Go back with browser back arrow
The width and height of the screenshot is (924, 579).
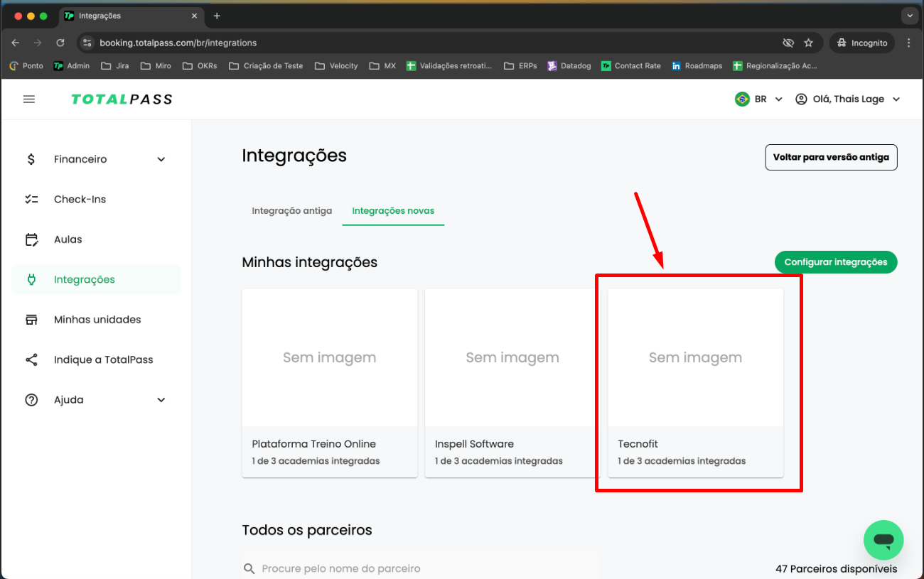16,43
